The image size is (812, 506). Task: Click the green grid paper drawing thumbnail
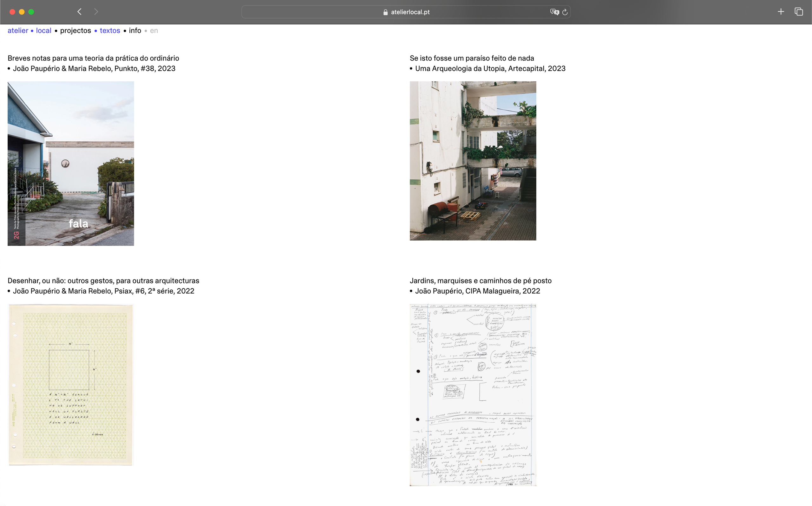click(71, 385)
